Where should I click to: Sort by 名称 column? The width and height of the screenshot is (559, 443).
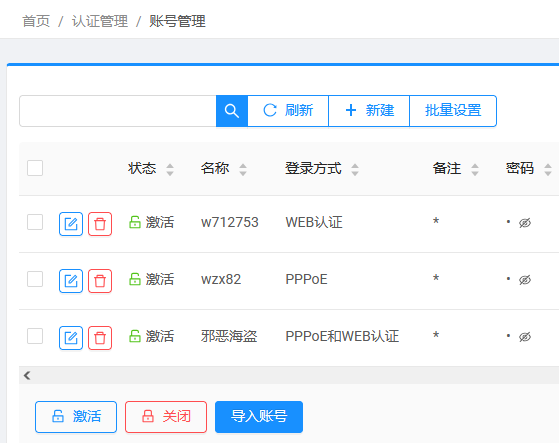click(243, 169)
